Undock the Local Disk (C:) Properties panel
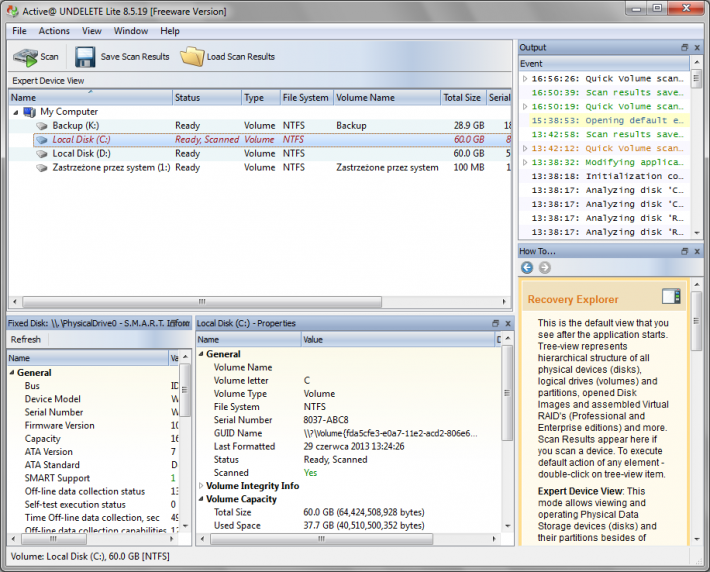The width and height of the screenshot is (710, 572). 495,323
